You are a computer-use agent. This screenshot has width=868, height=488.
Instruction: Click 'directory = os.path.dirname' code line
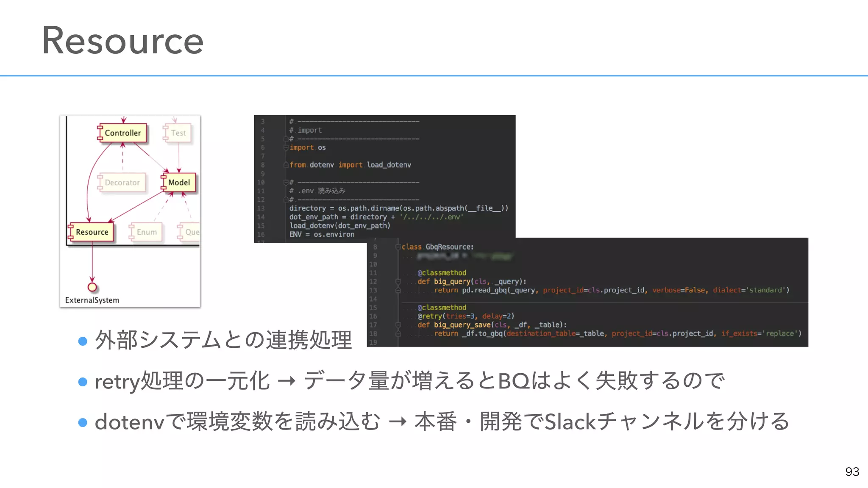[399, 208]
